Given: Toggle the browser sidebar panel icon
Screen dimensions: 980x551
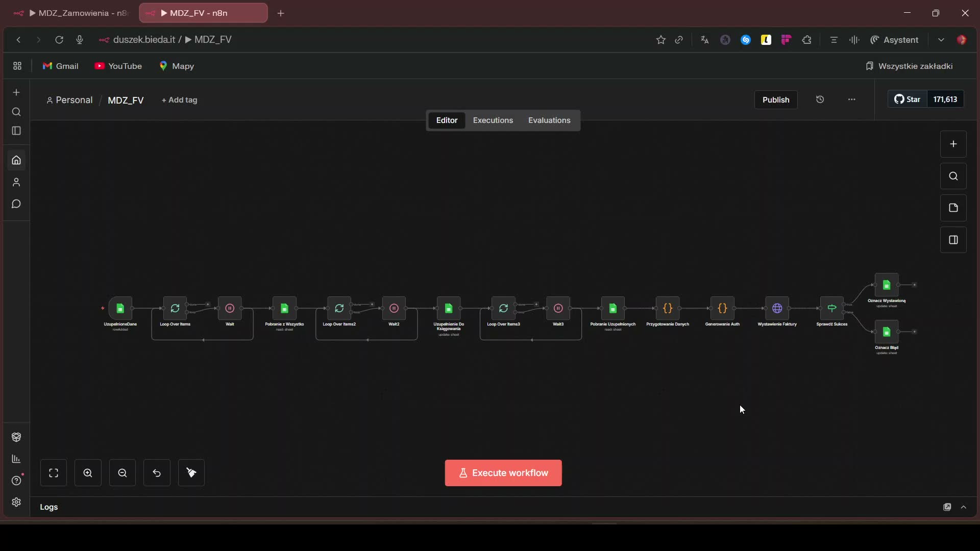Looking at the screenshot, I should [16, 131].
